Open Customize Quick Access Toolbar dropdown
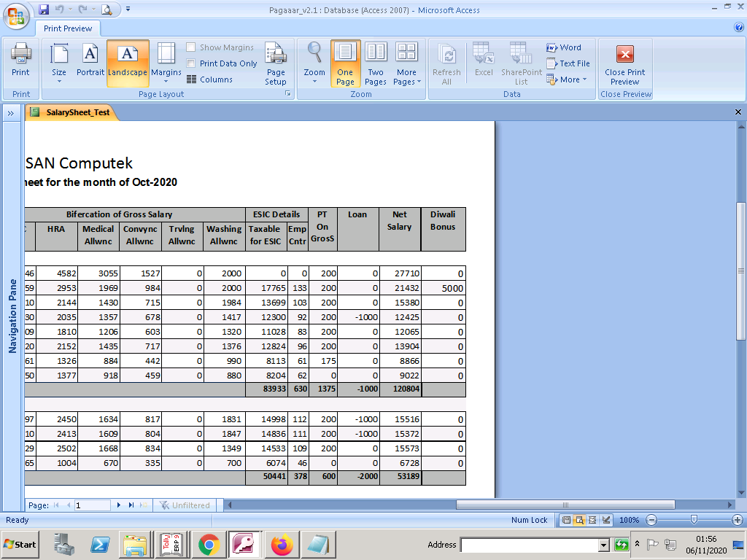 pyautogui.click(x=128, y=9)
